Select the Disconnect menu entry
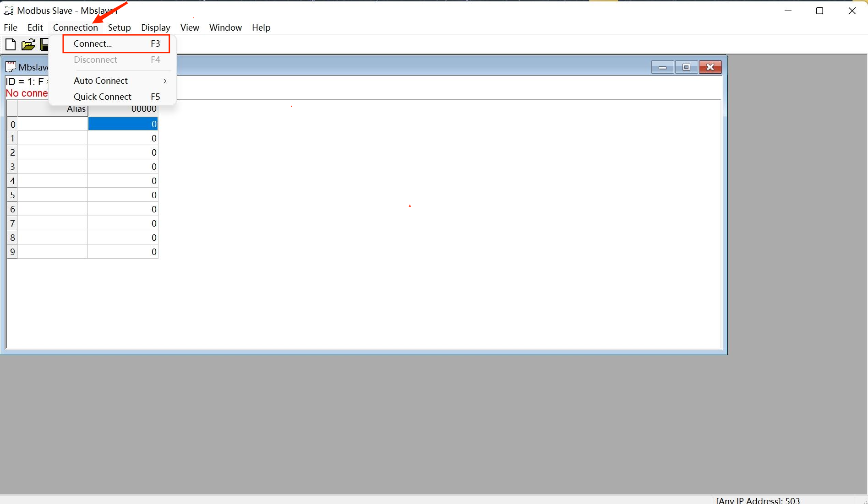This screenshot has height=504, width=868. (116, 60)
